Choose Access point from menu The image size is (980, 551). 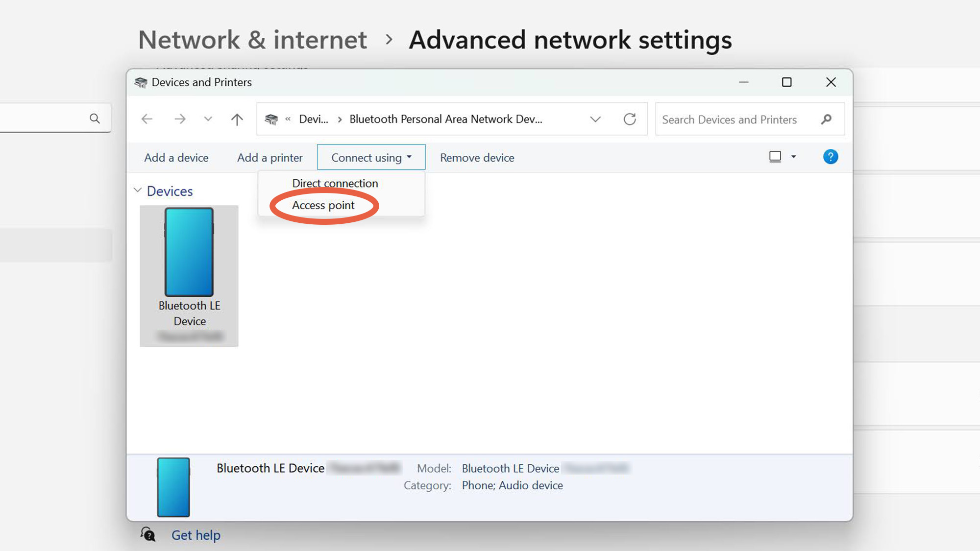(x=323, y=205)
